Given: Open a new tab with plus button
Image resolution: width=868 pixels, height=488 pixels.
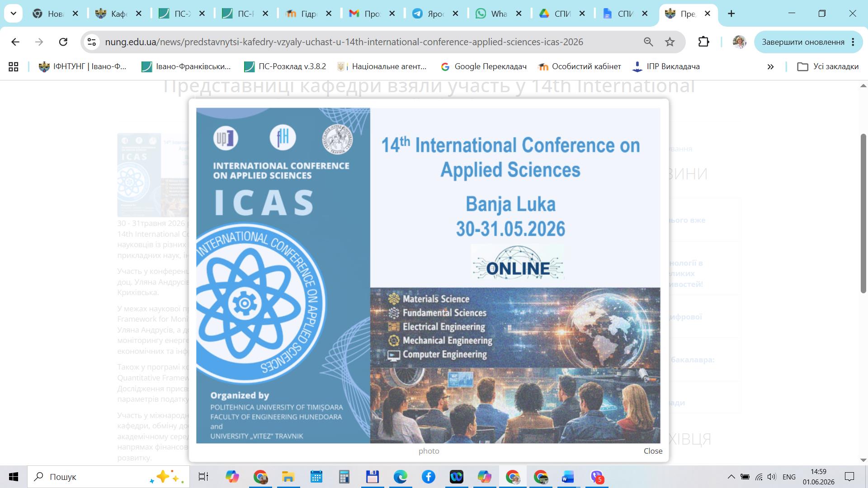Looking at the screenshot, I should point(731,14).
